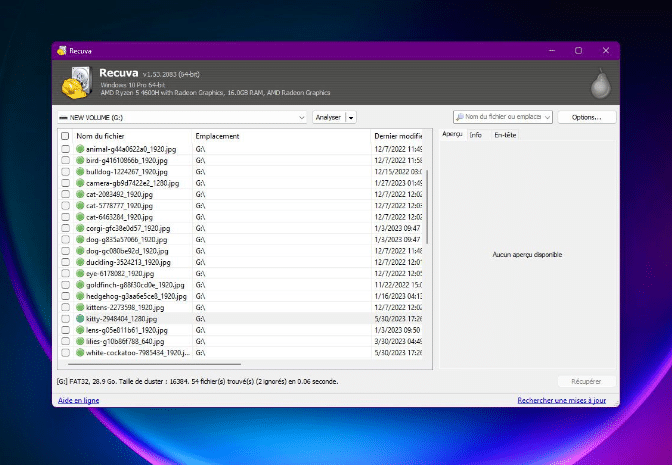Start scan with the Analyser button
Screen dimensions: 672x465
[329, 117]
